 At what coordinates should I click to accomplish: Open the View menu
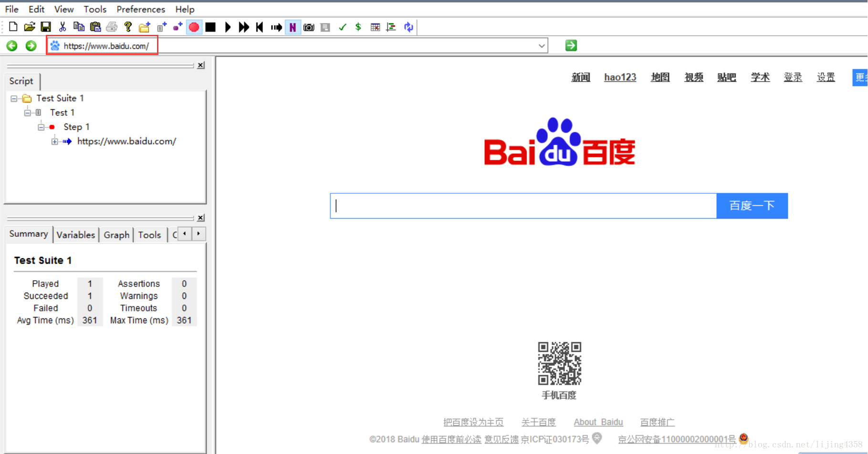[x=63, y=9]
